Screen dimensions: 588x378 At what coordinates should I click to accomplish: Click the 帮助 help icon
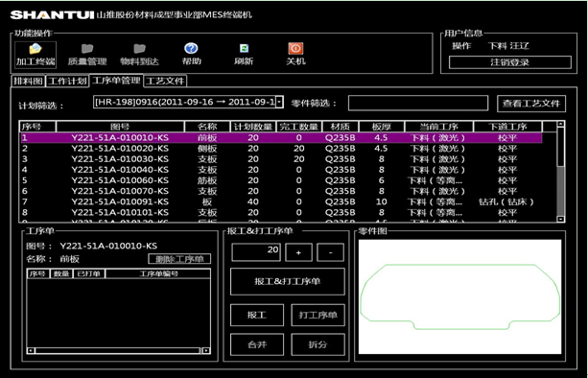pyautogui.click(x=191, y=55)
